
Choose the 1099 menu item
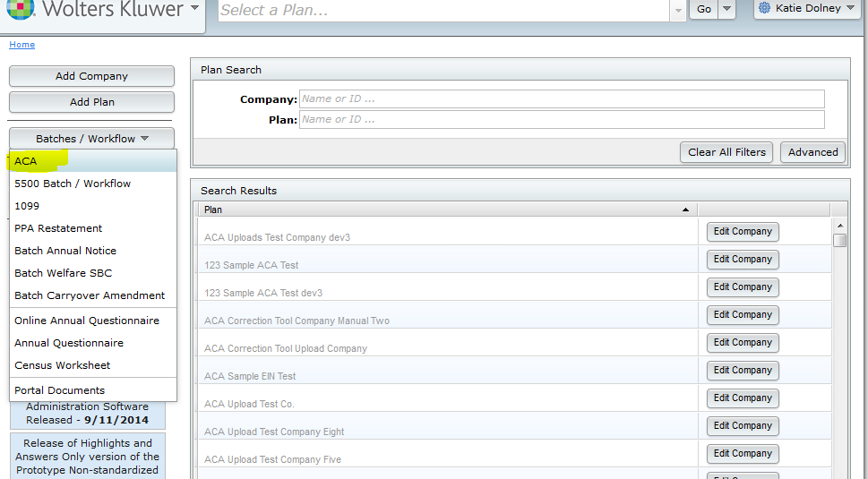93,206
